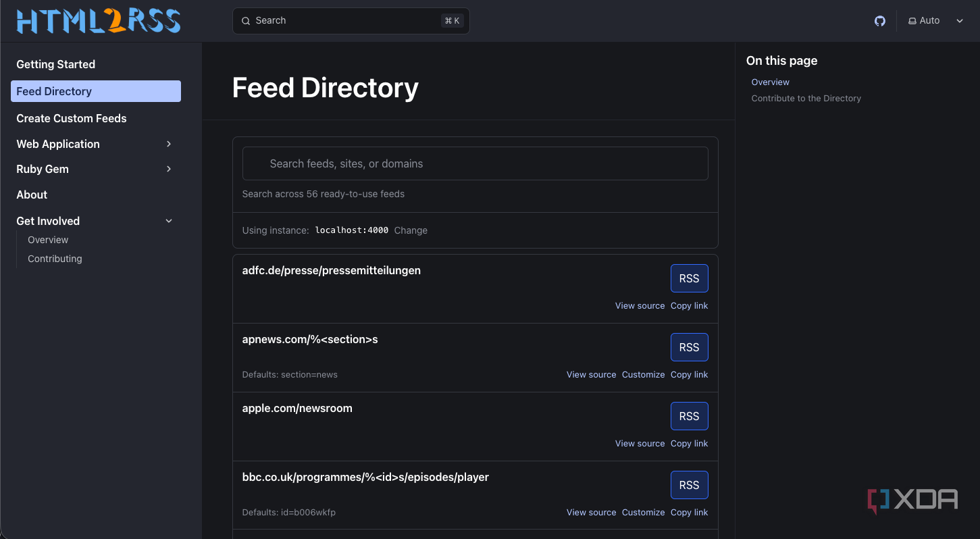
Task: View source of apnews.com feed
Action: 591,375
